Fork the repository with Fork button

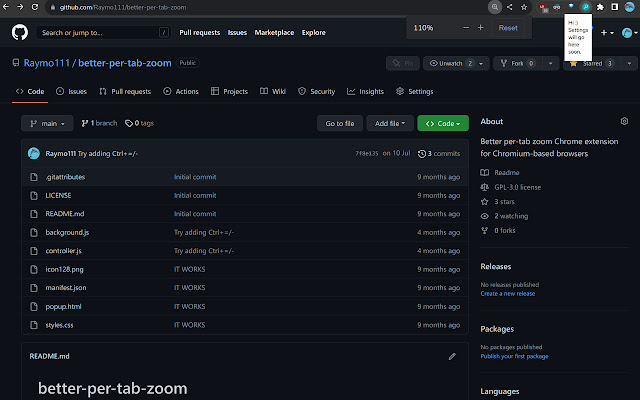click(518, 63)
